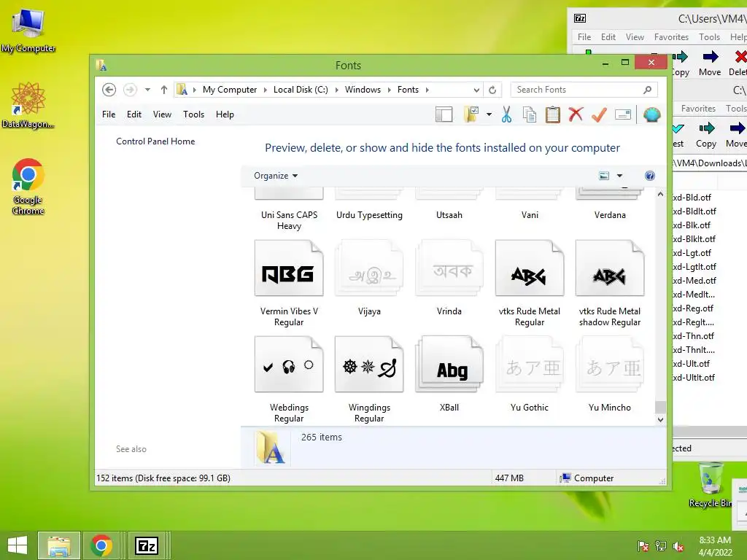Click the fonts list scroll up arrow
Screen dimensions: 747x560
[660, 194]
